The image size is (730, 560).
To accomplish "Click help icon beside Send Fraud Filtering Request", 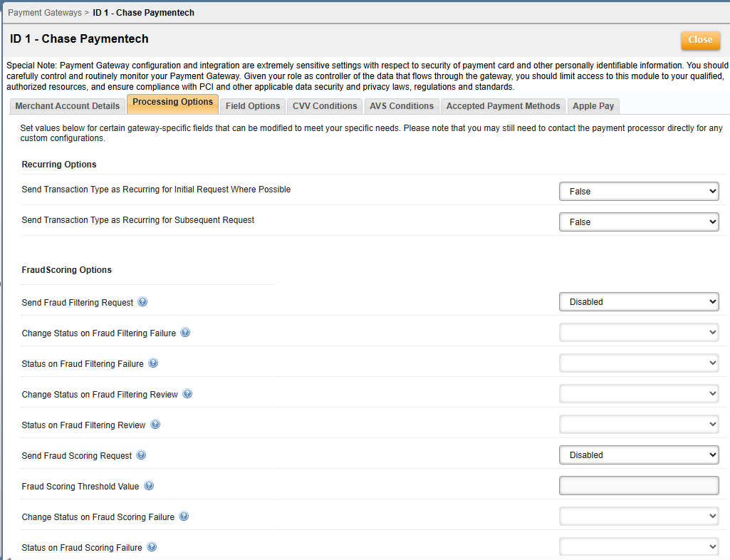I will click(x=142, y=302).
